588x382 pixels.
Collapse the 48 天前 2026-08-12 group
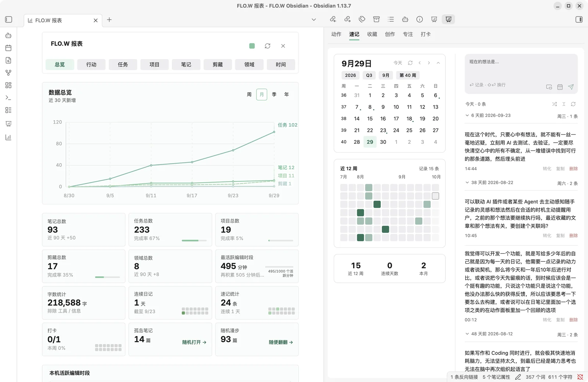click(x=467, y=334)
